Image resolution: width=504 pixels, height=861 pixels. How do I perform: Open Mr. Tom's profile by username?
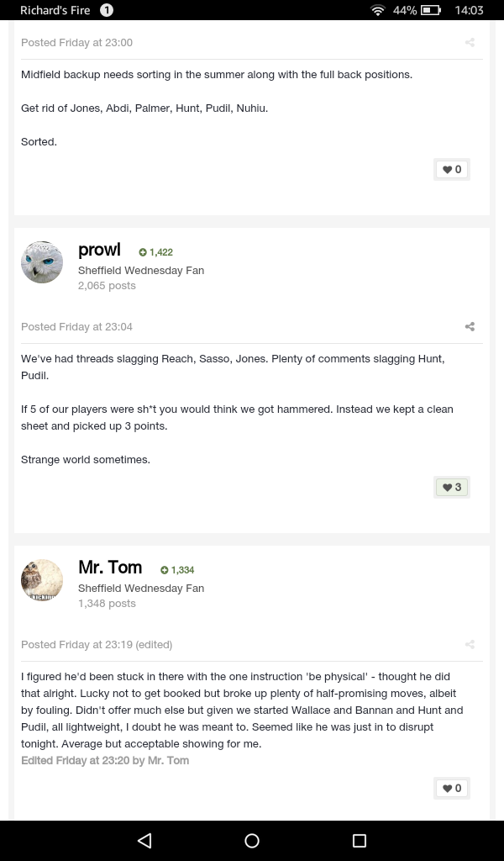(x=110, y=568)
